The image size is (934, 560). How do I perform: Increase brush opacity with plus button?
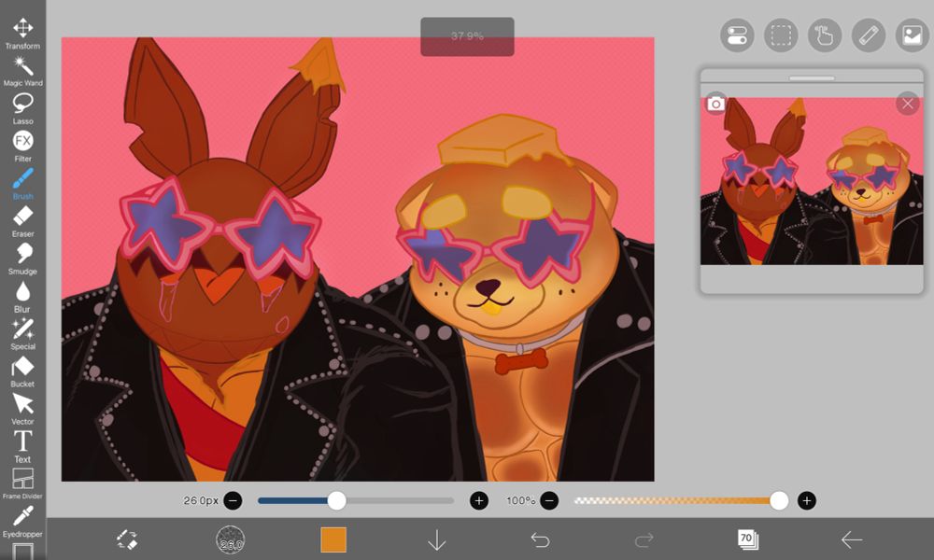[807, 500]
